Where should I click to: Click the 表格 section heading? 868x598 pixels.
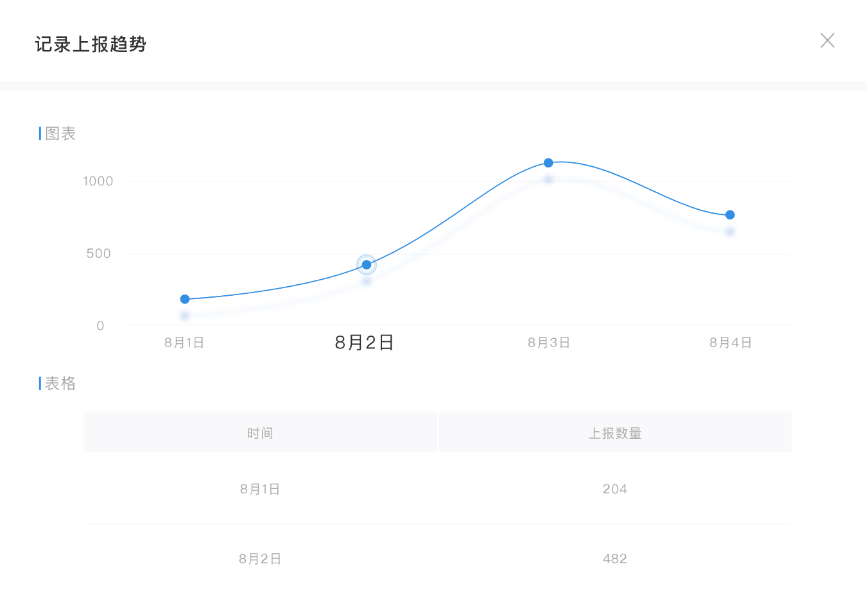coord(60,383)
